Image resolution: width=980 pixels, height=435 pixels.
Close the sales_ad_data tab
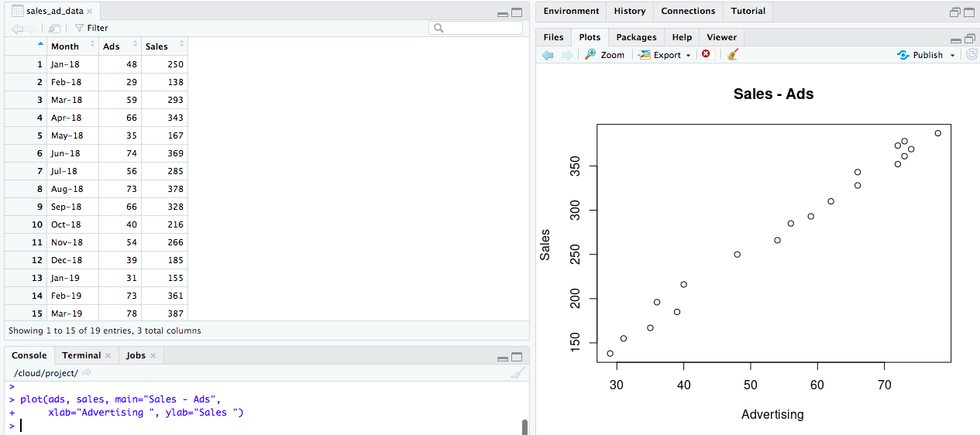click(90, 12)
